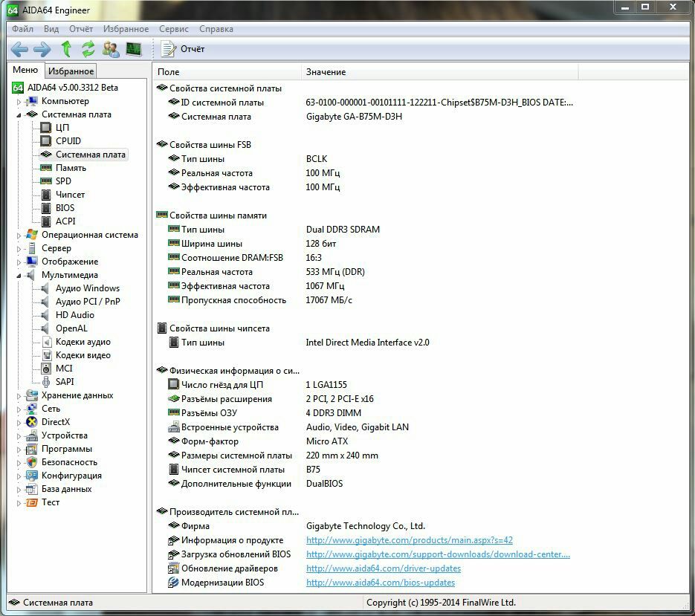Select База данных in the tree

(x=66, y=489)
